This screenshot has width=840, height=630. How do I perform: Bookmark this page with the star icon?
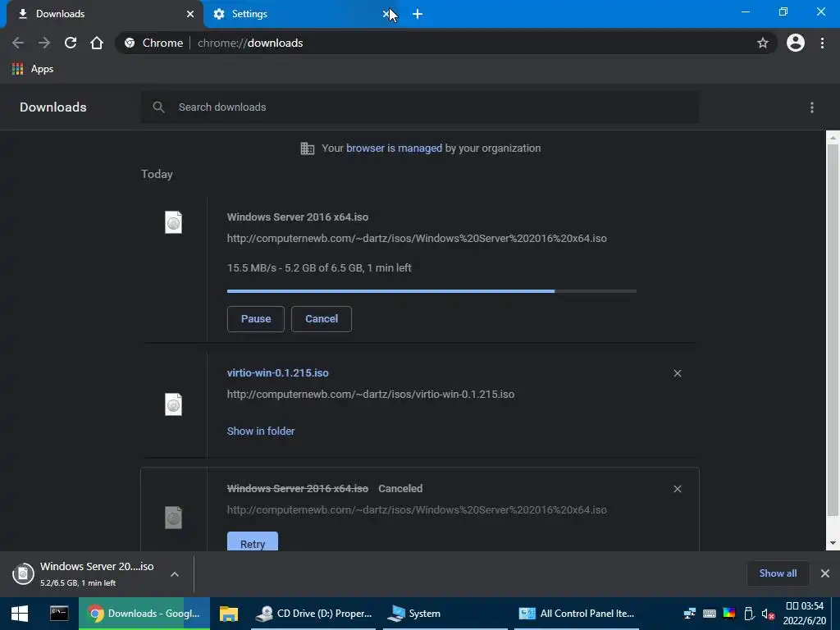point(762,43)
